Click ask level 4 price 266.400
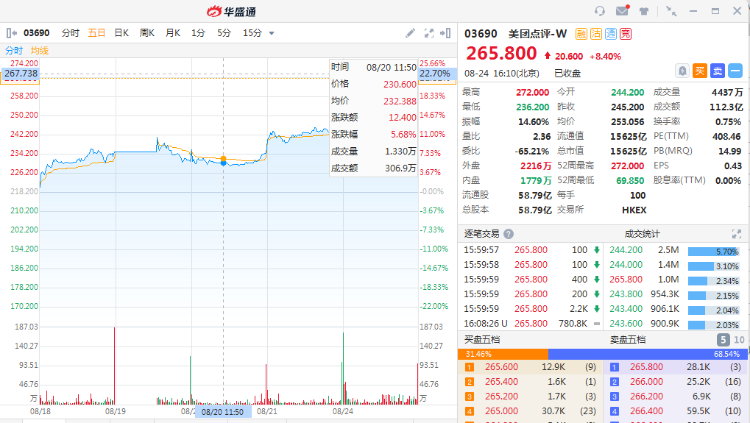 646,411
